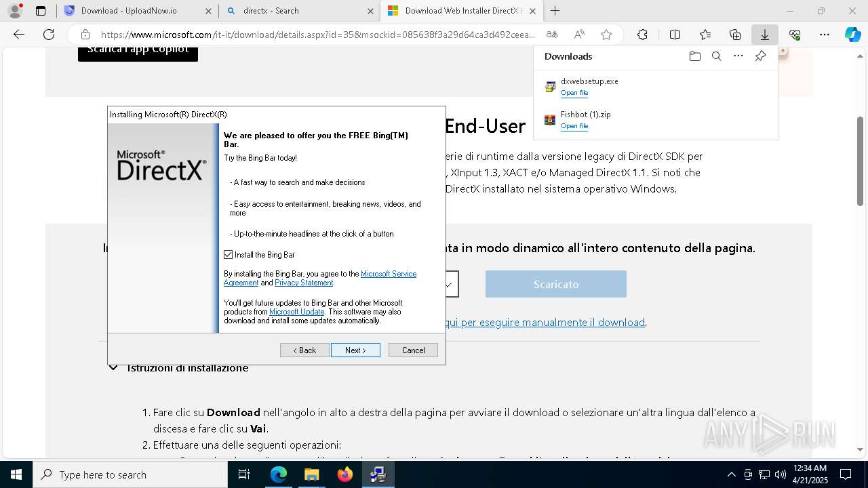Open the Copilot sidebar icon
This screenshot has width=868, height=488.
852,35
